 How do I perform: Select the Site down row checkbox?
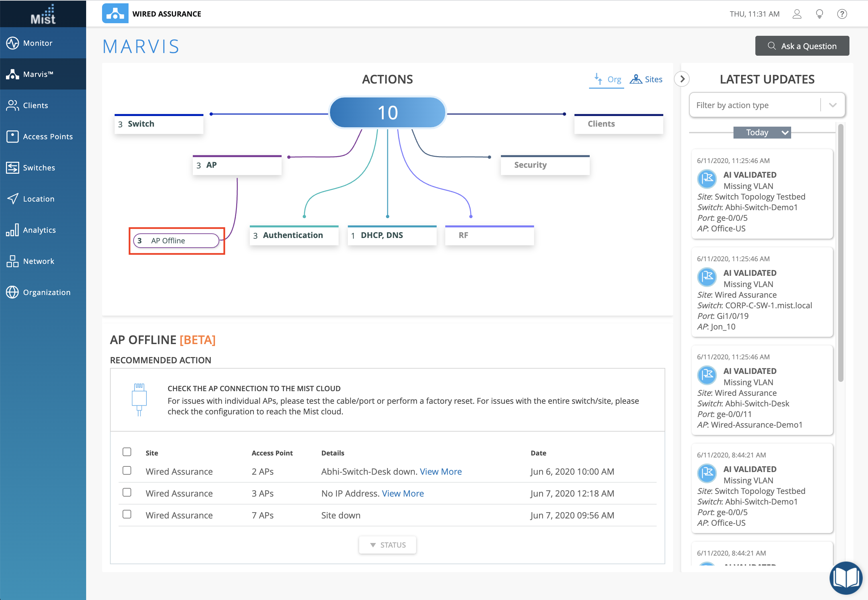[127, 514]
